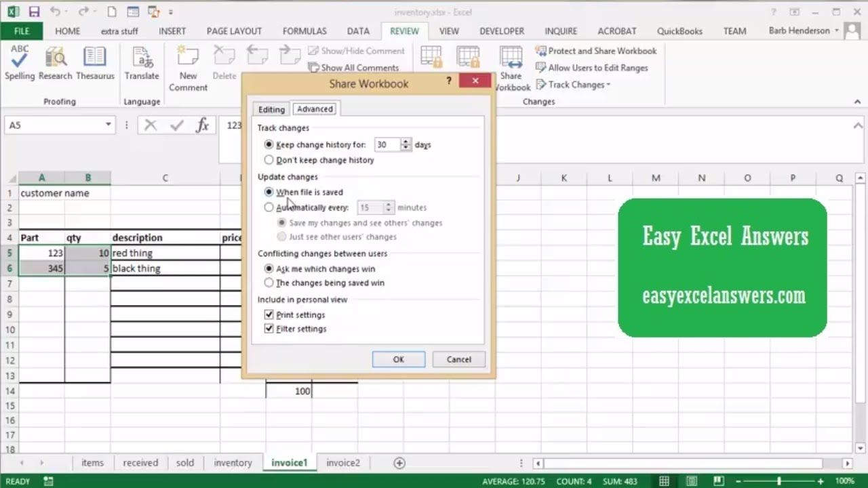
Task: Click the Protect Workbook icon
Action: 468,57
